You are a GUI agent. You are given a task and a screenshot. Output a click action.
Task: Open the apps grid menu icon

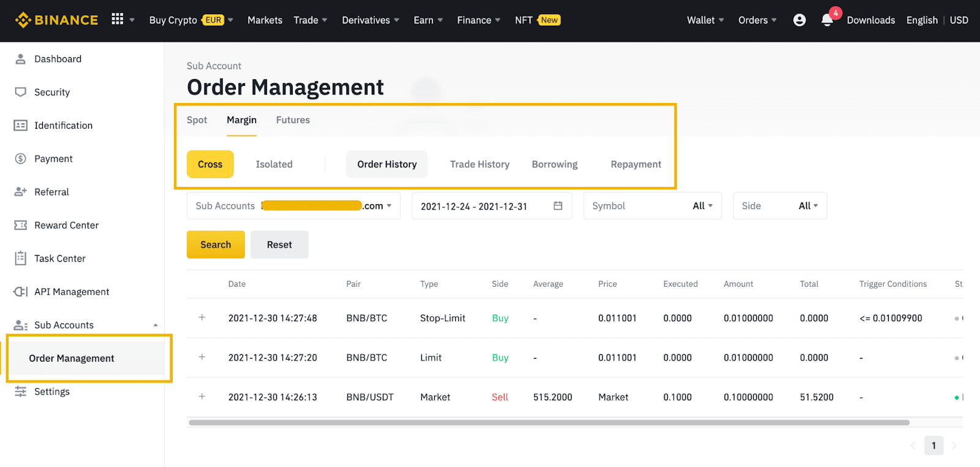point(118,20)
